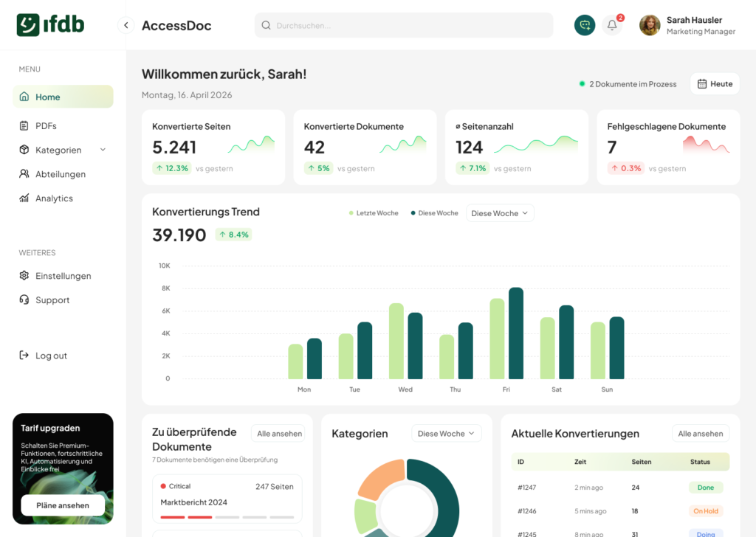The image size is (756, 537).
Task: Click the Log out door icon
Action: pyautogui.click(x=24, y=356)
